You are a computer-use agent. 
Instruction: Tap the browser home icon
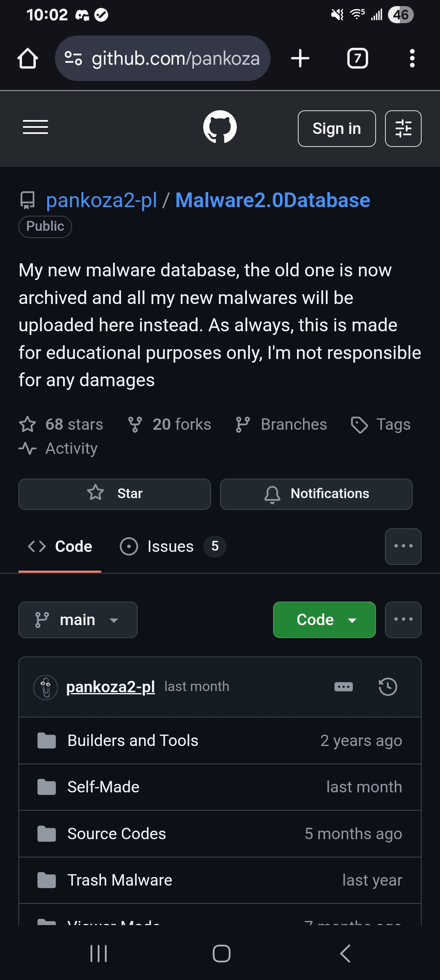pyautogui.click(x=28, y=59)
